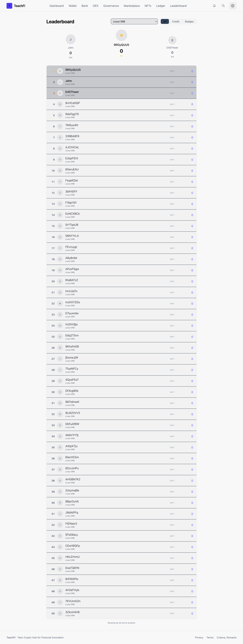Open the Terms page
The width and height of the screenshot is (243, 644).
click(x=210, y=637)
